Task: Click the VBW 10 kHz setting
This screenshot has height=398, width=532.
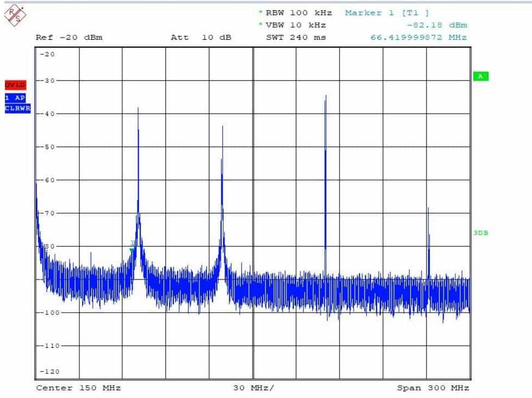Action: click(x=295, y=25)
